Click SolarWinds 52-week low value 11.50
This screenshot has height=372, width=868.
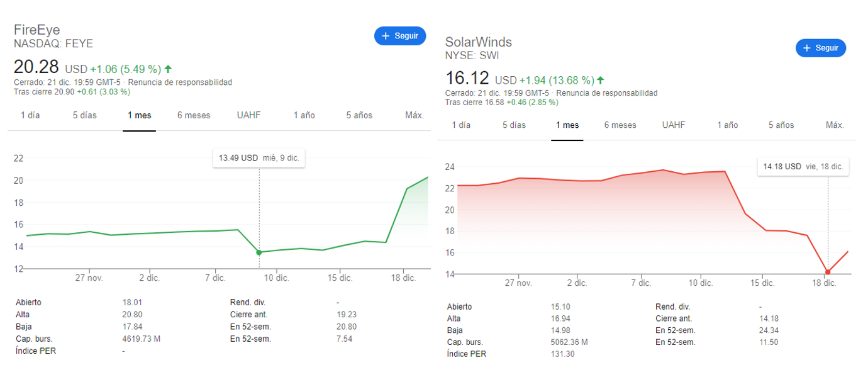pos(770,342)
